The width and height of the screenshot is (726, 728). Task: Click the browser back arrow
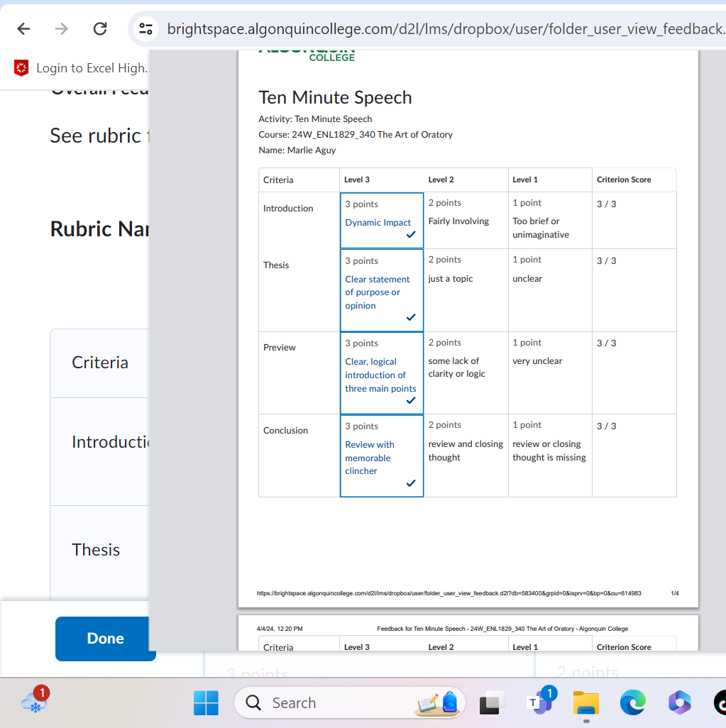23,29
